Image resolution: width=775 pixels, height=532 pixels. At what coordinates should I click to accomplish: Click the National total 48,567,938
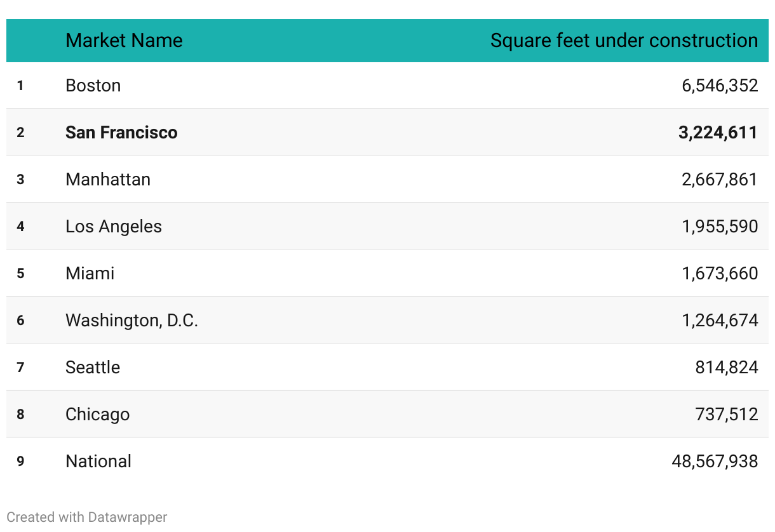tap(715, 462)
